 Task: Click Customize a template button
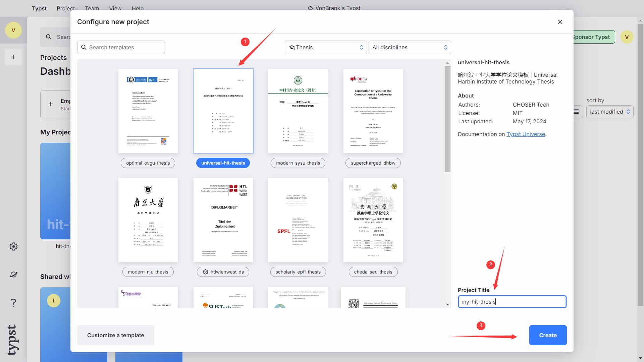115,335
